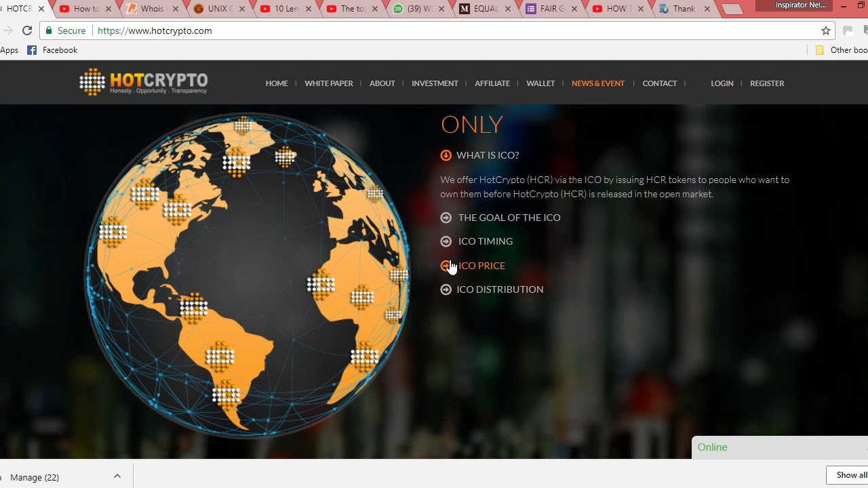The width and height of the screenshot is (868, 488).
Task: Switch to the FAIR G browser tab
Action: [x=550, y=9]
